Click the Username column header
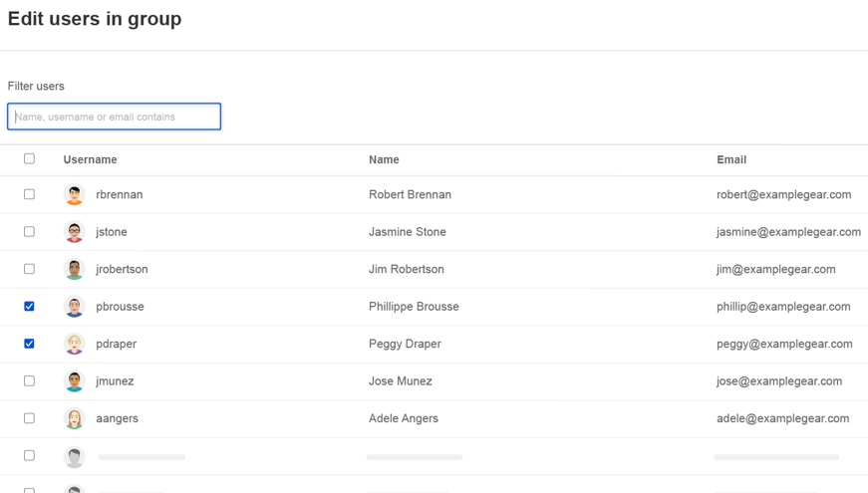Screen dimensions: 868x493 [x=90, y=159]
